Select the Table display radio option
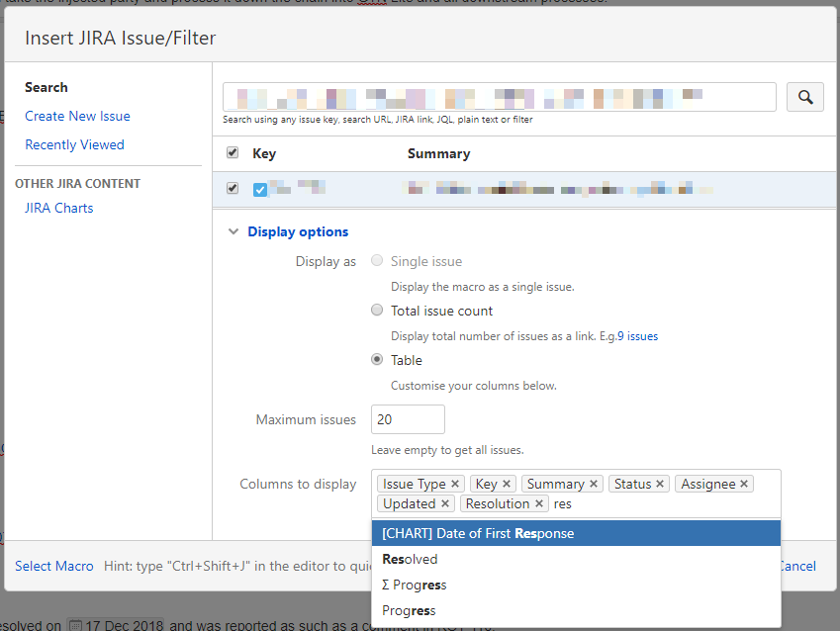The height and width of the screenshot is (631, 840). point(377,359)
